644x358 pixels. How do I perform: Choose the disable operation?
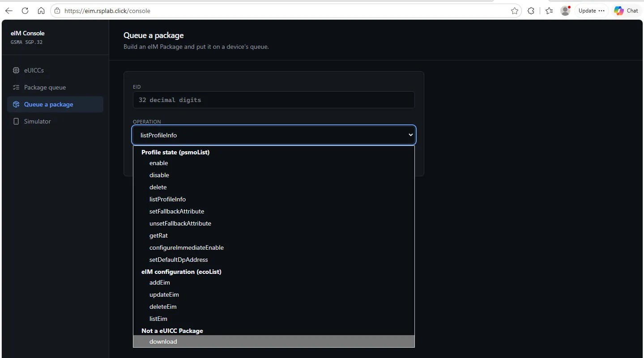(274, 175)
